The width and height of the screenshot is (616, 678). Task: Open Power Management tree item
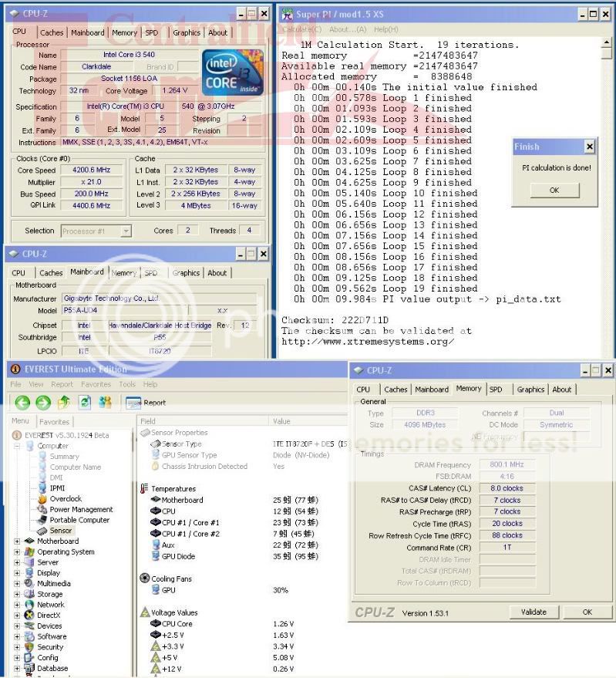tap(81, 509)
